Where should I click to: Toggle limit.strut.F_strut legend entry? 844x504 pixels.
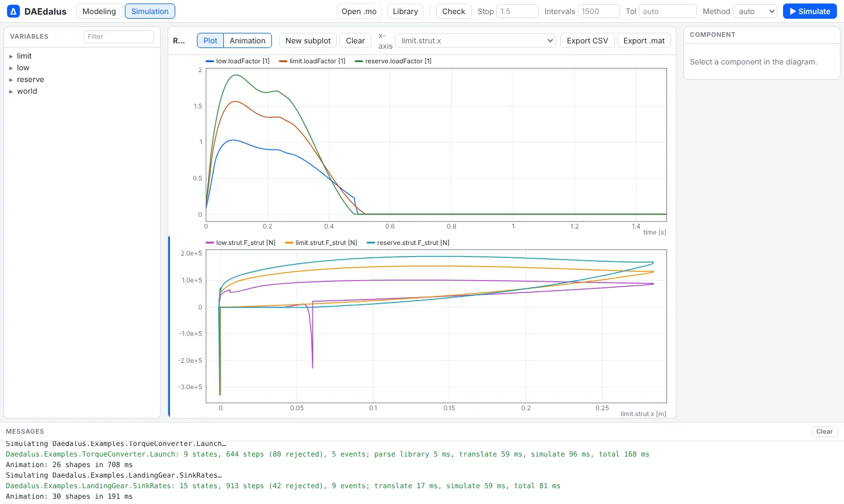click(x=321, y=243)
